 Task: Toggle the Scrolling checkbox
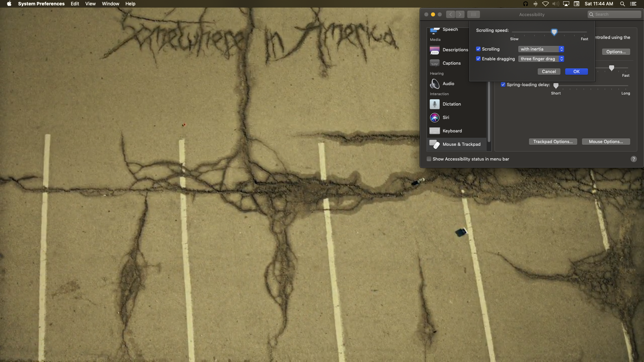pyautogui.click(x=478, y=49)
